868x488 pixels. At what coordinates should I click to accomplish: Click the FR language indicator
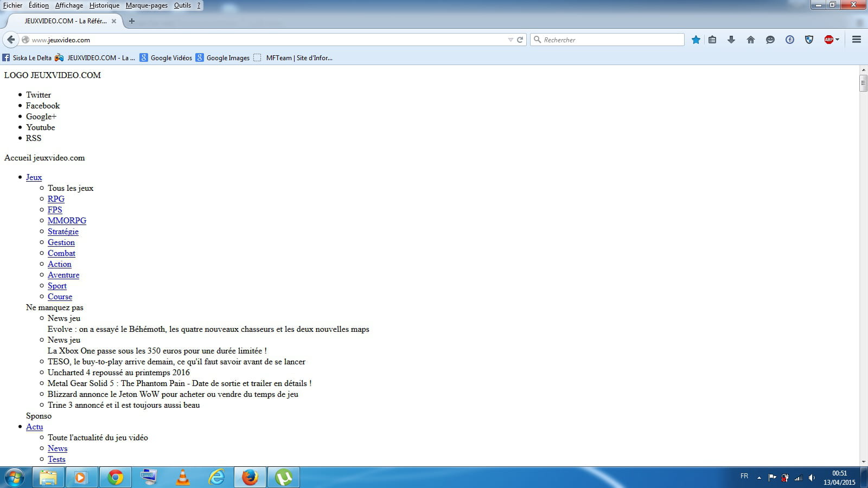click(x=744, y=476)
